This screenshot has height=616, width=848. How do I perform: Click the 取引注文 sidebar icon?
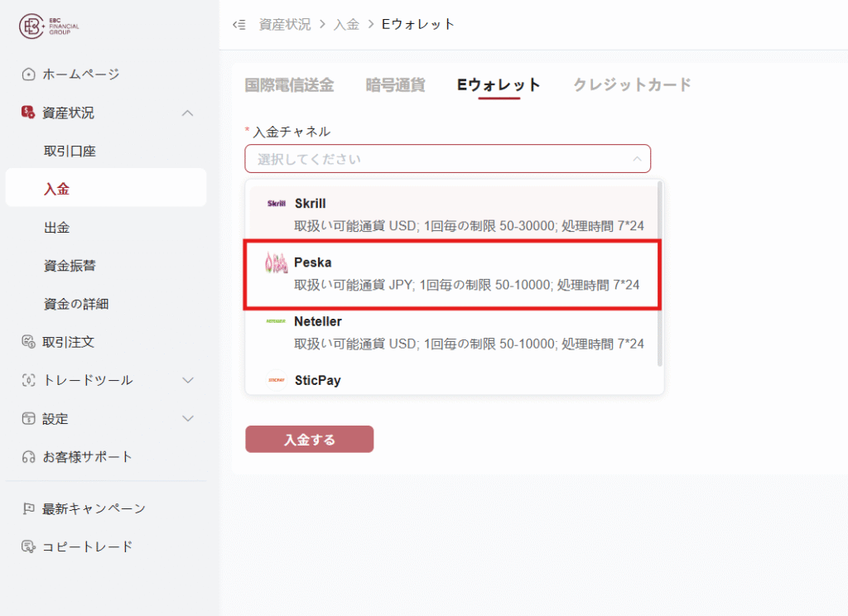tap(29, 342)
